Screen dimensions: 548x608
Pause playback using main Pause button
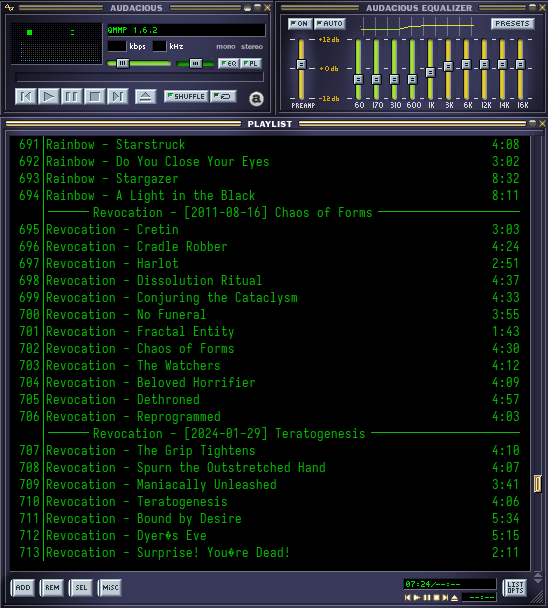pyautogui.click(x=71, y=96)
